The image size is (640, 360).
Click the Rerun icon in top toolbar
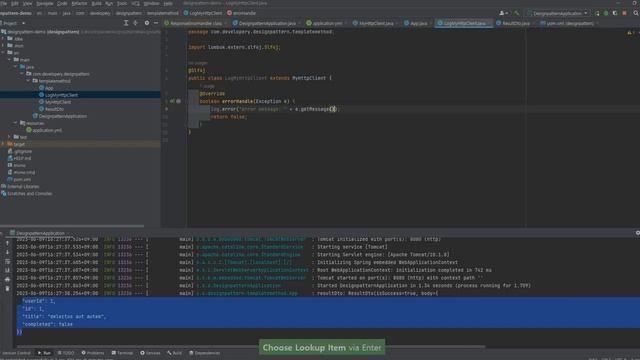[597, 13]
